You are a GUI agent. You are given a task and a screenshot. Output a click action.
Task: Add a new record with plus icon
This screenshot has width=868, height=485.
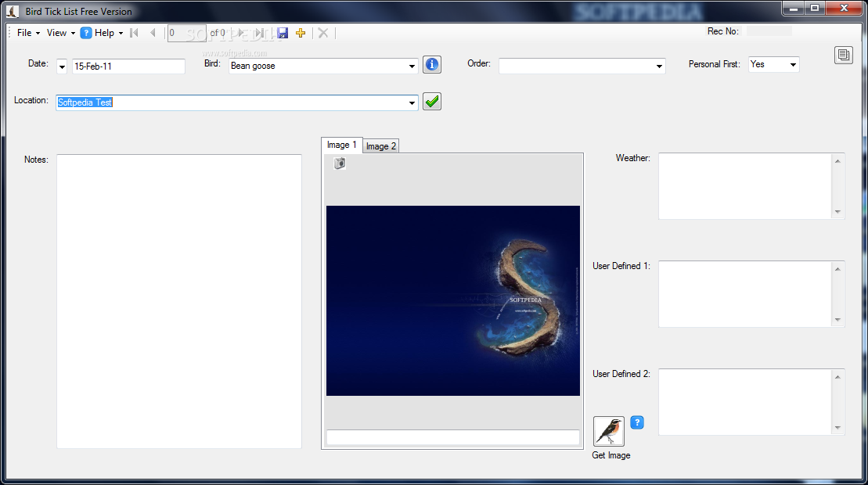click(x=301, y=33)
